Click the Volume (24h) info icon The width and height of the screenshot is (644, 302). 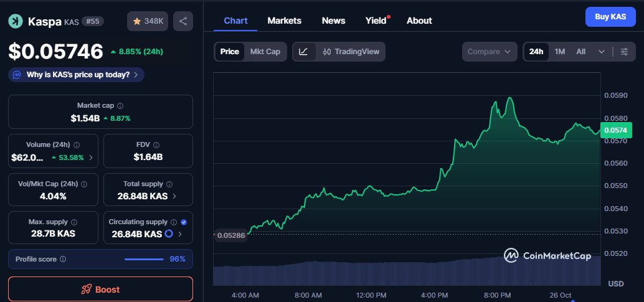[x=77, y=145]
